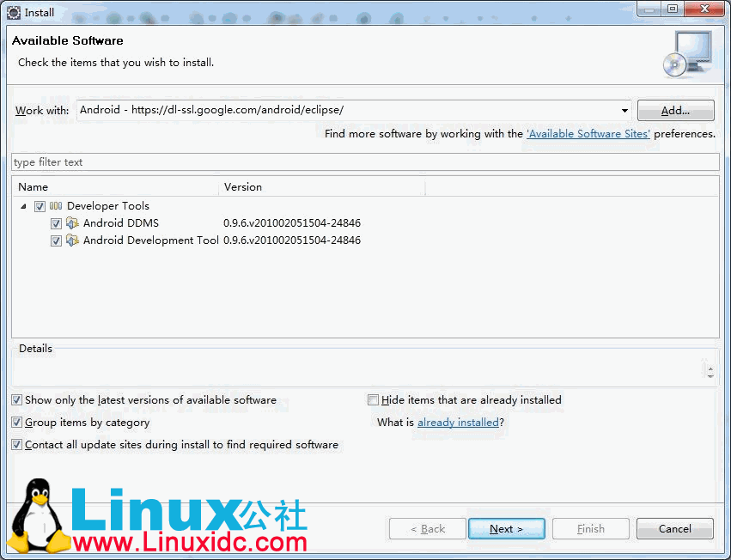Disable Group items by category
This screenshot has width=731, height=560.
point(17,423)
